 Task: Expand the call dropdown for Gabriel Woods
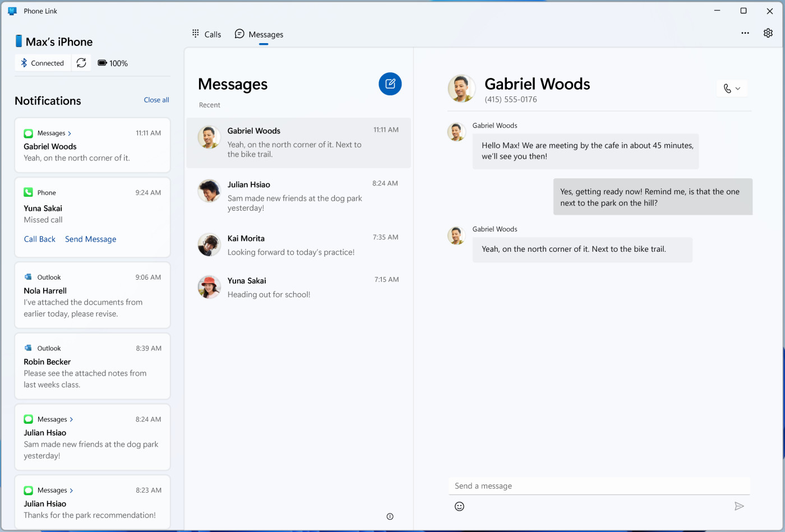pos(732,89)
